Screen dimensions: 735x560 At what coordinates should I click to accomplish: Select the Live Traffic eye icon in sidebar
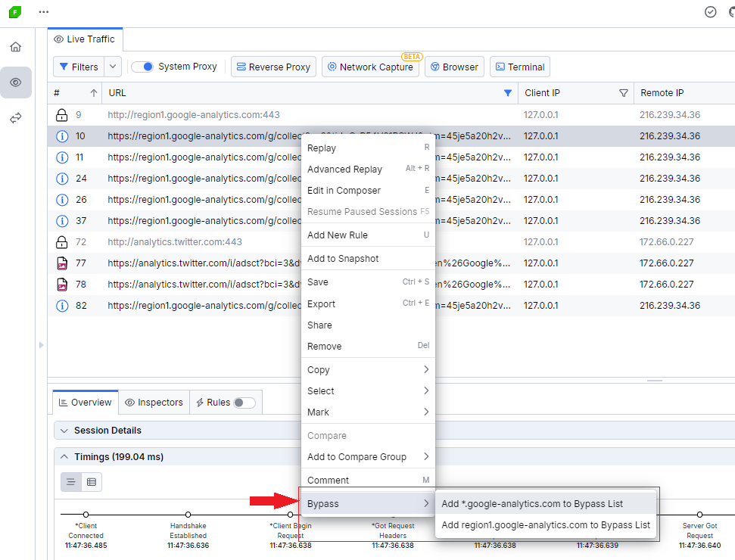pos(15,82)
